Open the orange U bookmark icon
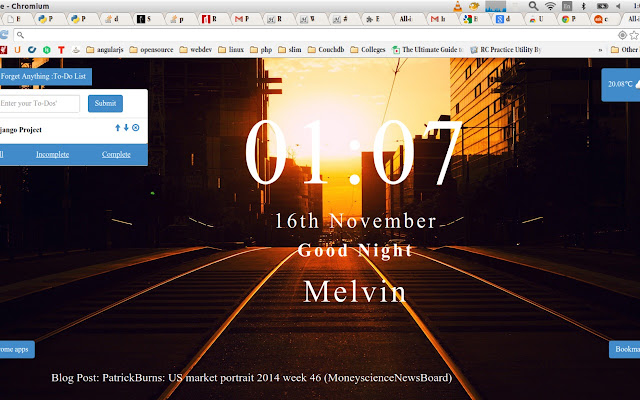 click(18, 50)
